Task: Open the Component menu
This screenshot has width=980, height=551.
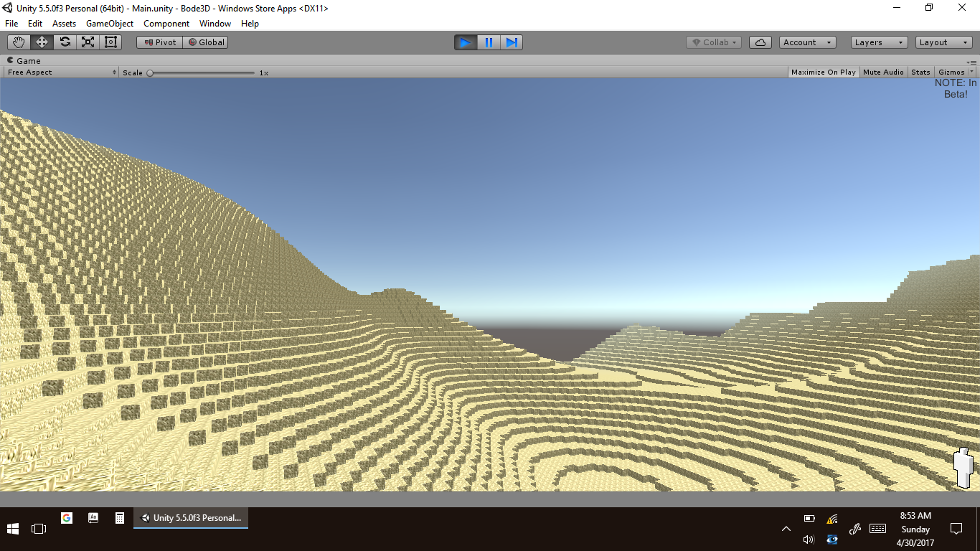Action: click(x=166, y=24)
